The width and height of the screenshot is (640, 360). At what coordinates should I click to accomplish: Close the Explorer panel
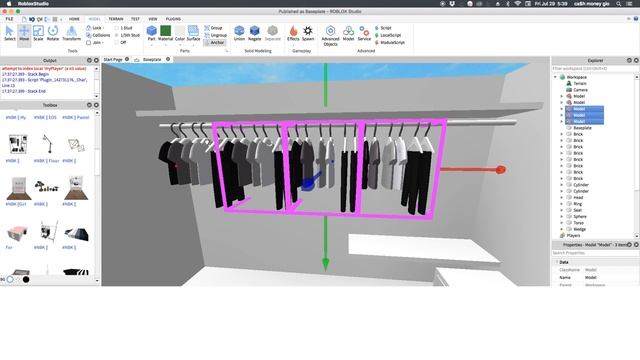coord(636,60)
